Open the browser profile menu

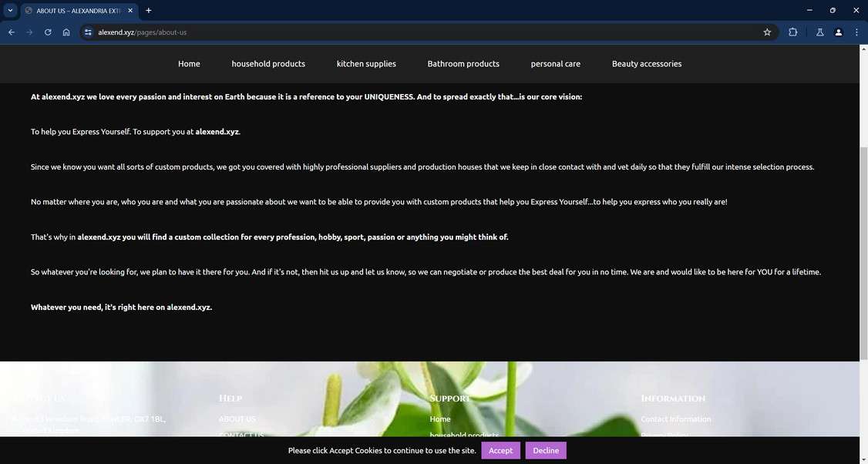[x=838, y=32]
